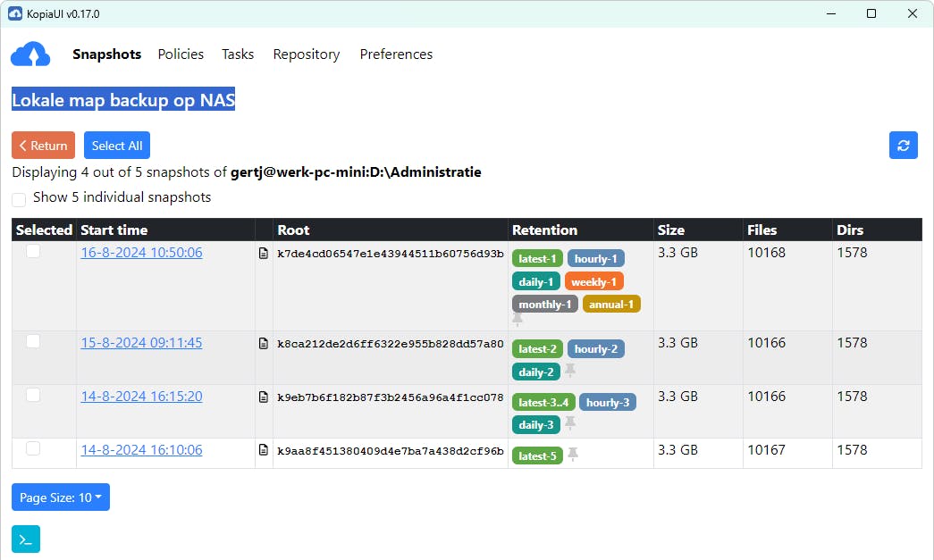Image resolution: width=934 pixels, height=560 pixels.
Task: Open the Policies tab
Action: coord(181,54)
